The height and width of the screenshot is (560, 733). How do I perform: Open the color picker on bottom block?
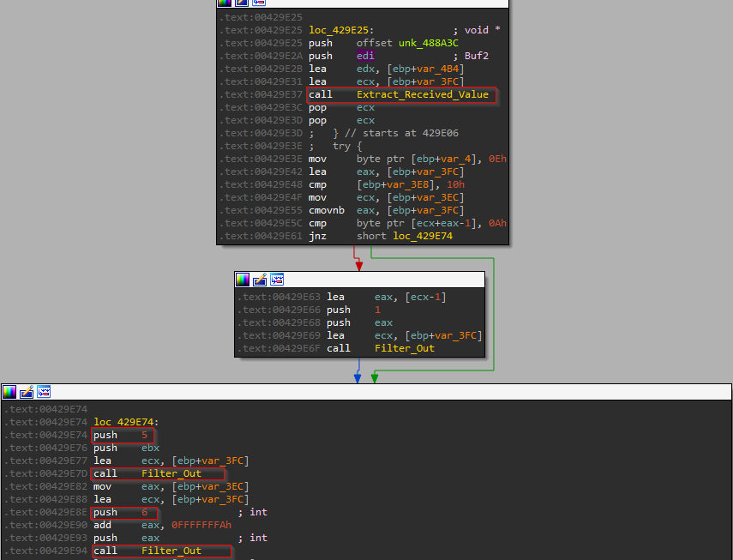pyautogui.click(x=9, y=392)
